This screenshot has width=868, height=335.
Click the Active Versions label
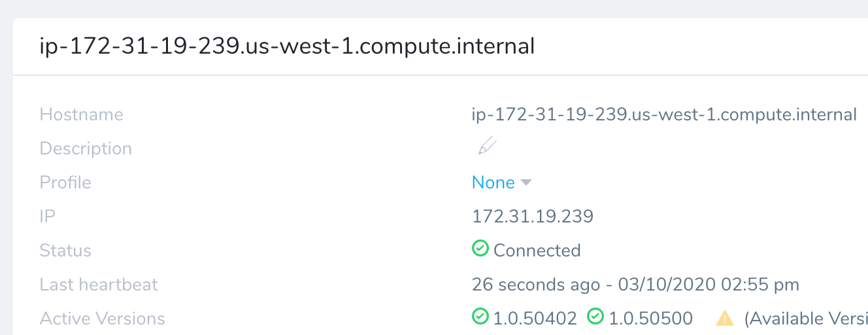(103, 319)
